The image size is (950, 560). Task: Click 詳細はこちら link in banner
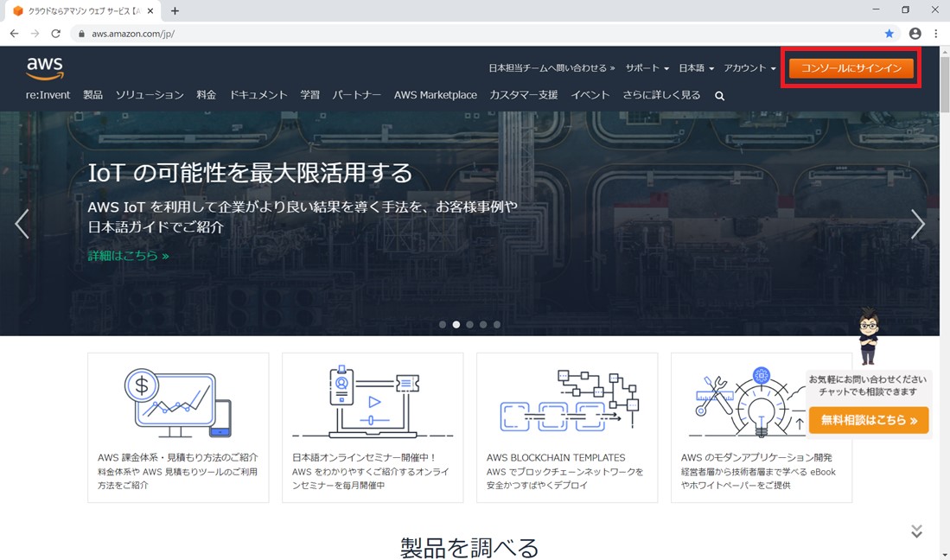pos(128,256)
